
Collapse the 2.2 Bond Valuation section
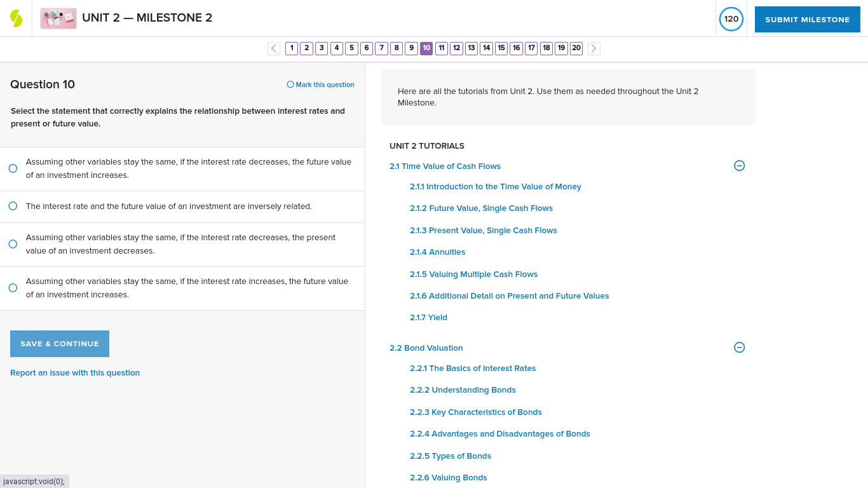coord(739,348)
